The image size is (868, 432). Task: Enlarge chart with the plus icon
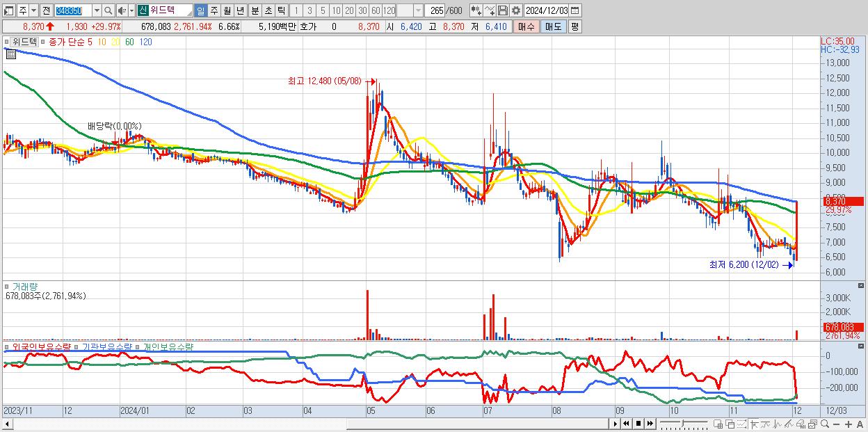849,424
